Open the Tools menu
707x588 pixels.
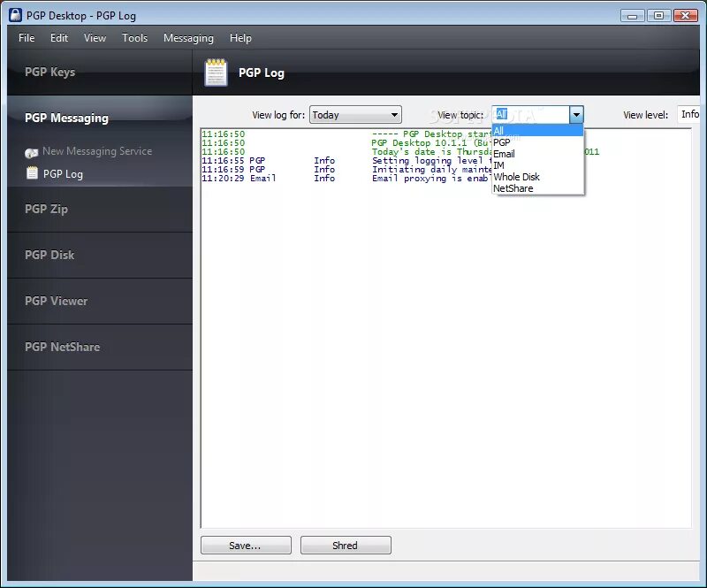(x=135, y=38)
